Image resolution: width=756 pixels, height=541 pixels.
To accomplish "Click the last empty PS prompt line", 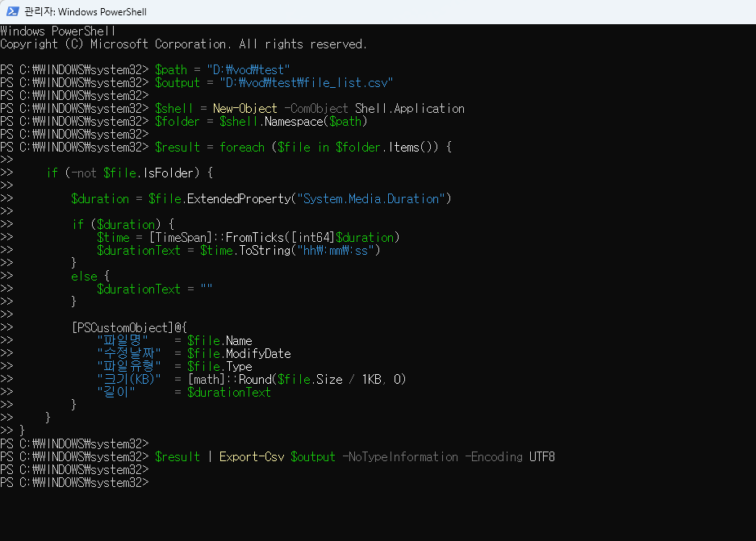I will [75, 483].
